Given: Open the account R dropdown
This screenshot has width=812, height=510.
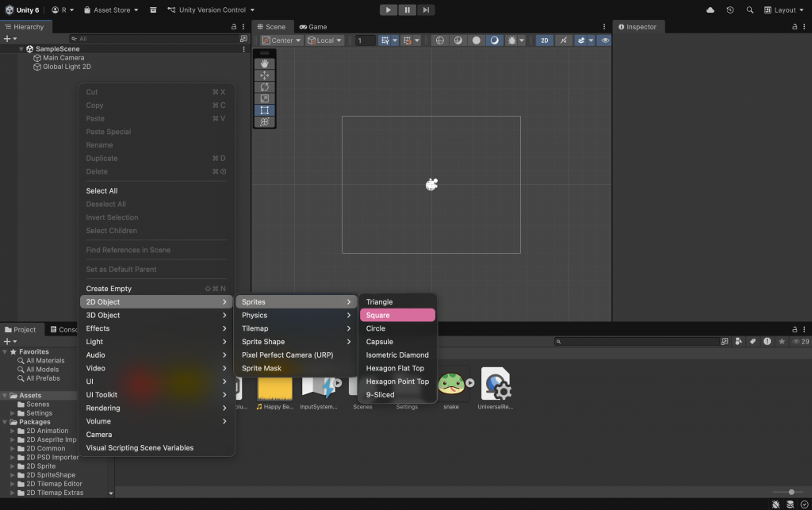Looking at the screenshot, I should tap(63, 10).
